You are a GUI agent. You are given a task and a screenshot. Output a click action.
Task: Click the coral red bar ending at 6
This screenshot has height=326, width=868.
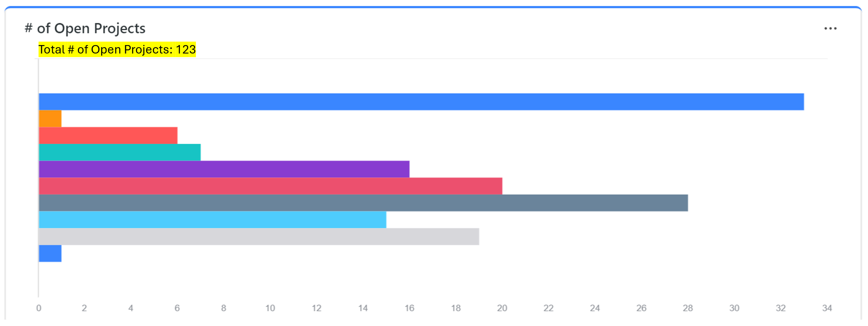click(108, 136)
